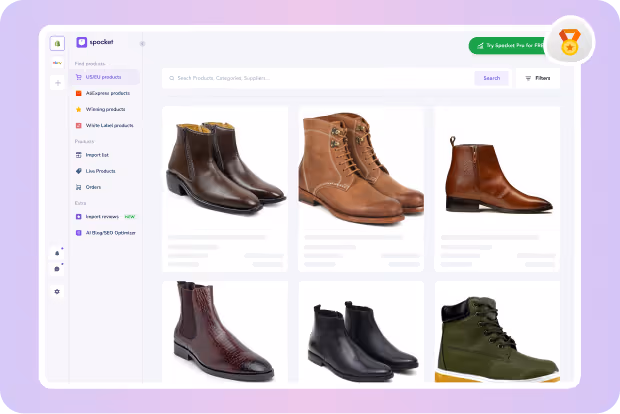Click the Search button
The height and width of the screenshot is (414, 620).
tap(491, 78)
